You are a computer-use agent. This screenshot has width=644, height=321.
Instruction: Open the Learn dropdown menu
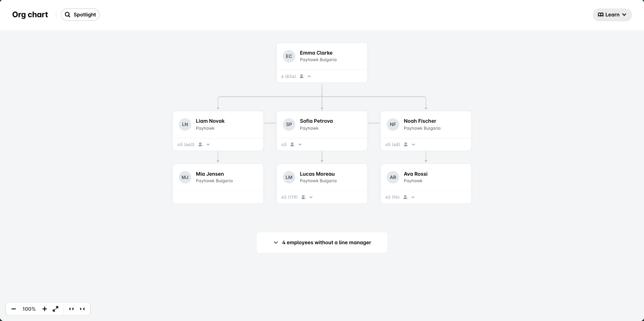(x=612, y=14)
